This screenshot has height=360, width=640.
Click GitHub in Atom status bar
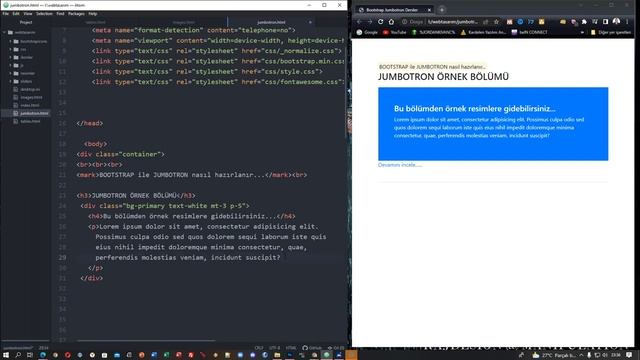[312, 348]
